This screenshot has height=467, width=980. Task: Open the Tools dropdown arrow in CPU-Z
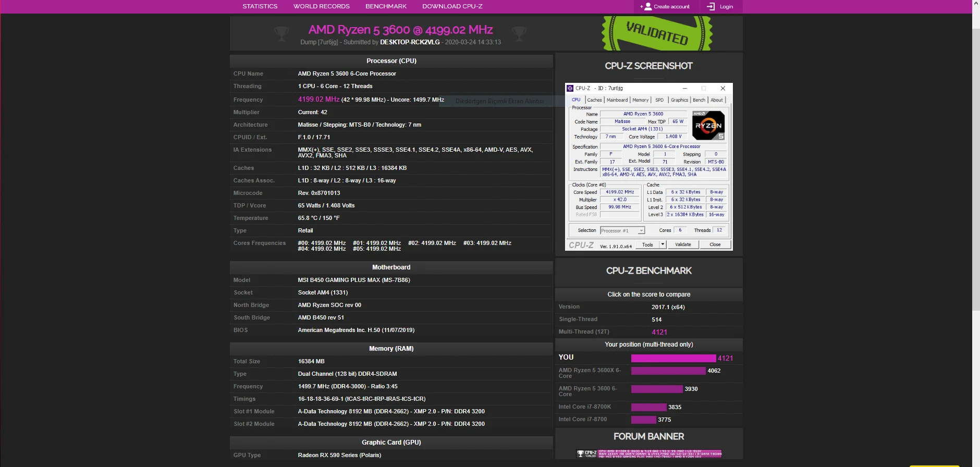663,244
